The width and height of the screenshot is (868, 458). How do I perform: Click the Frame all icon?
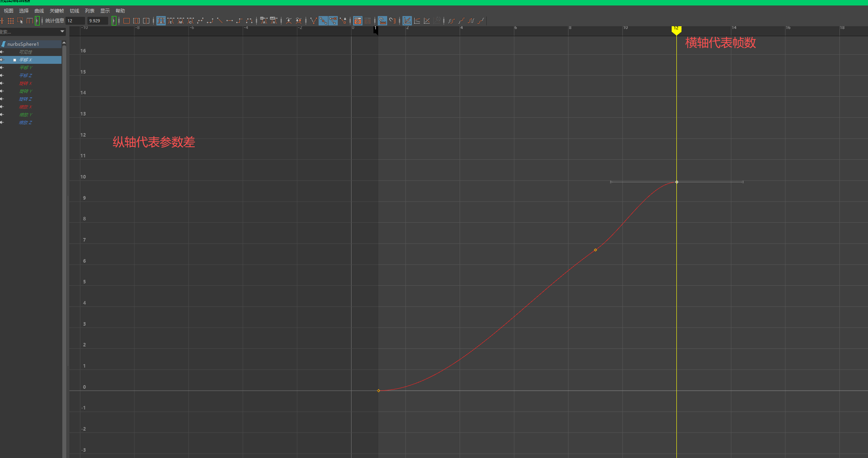coord(126,21)
